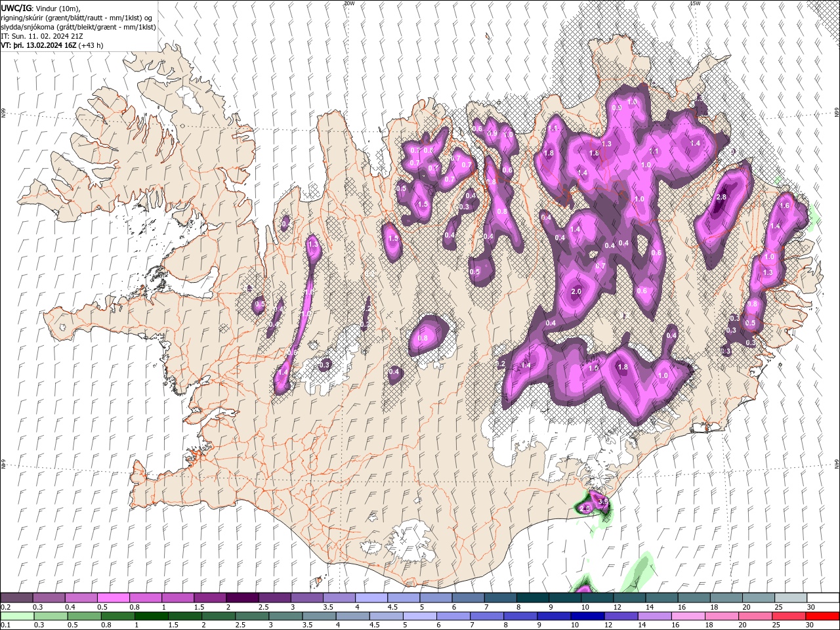Image resolution: width=840 pixels, height=630 pixels.
Task: Click the '2.8' snowfall value on the map
Action: pos(721,198)
